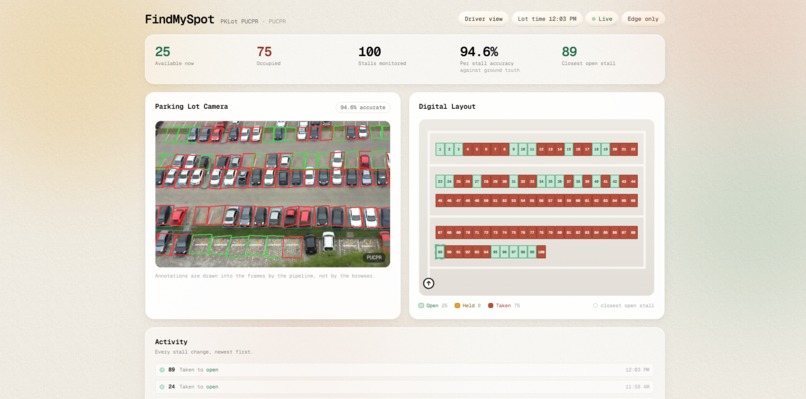Image resolution: width=806 pixels, height=399 pixels.
Task: Click the green Open legend swatch
Action: (421, 305)
